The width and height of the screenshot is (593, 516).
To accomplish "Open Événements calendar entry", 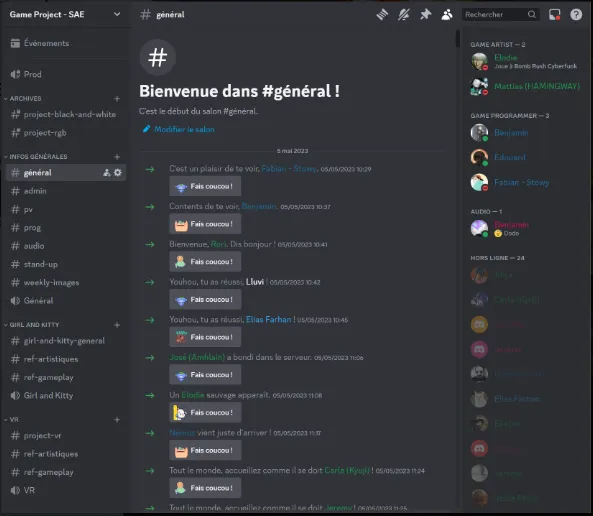I will tap(65, 43).
